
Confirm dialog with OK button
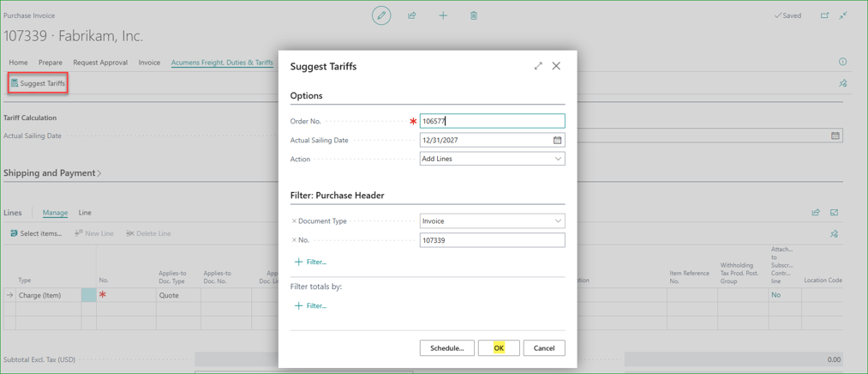(500, 348)
